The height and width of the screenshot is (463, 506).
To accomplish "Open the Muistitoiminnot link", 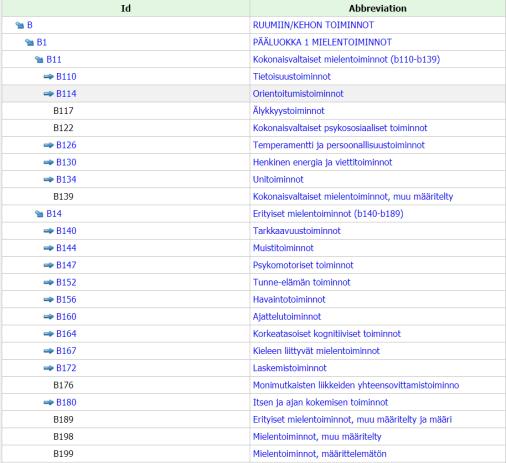I will click(283, 248).
